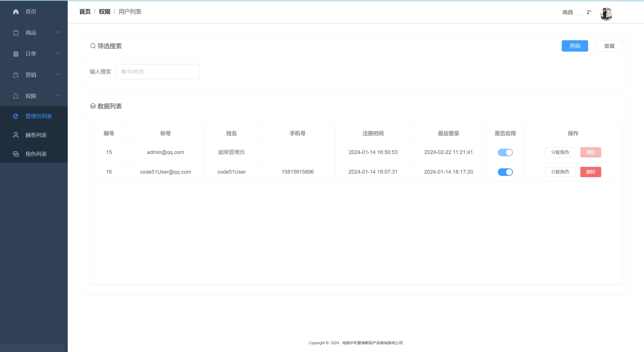Click the 营销 marketing icon

[x=16, y=75]
